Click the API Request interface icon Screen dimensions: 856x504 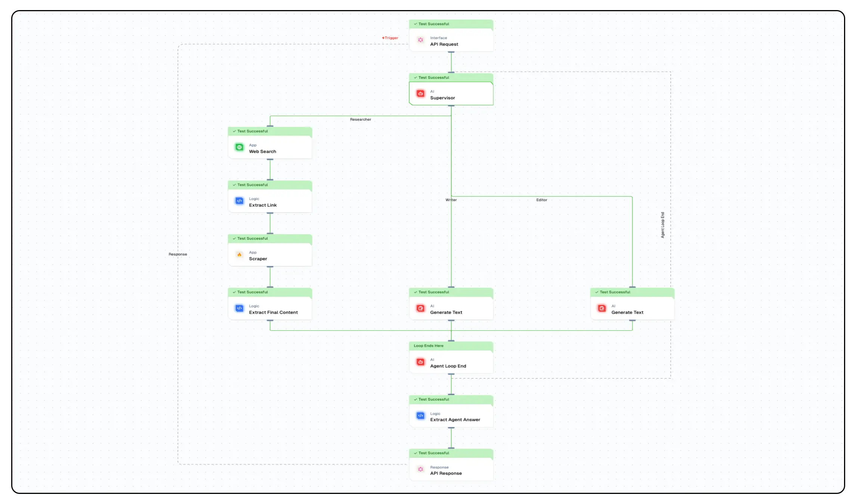point(421,40)
